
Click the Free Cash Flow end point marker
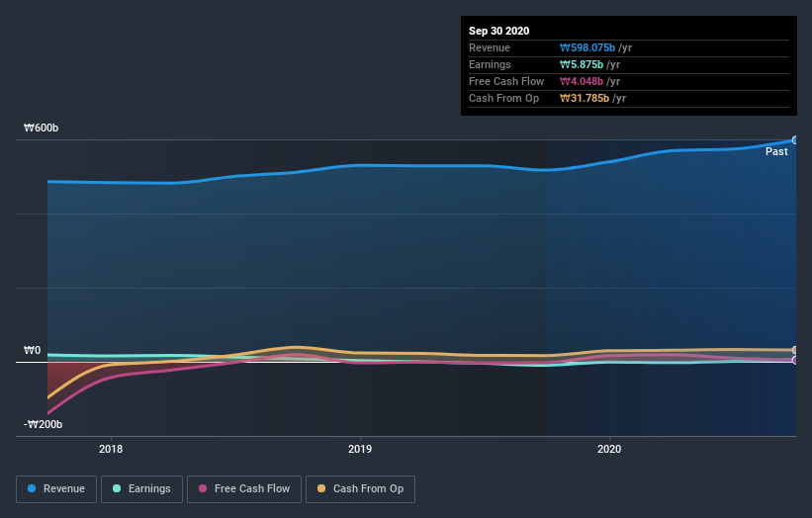click(x=795, y=360)
